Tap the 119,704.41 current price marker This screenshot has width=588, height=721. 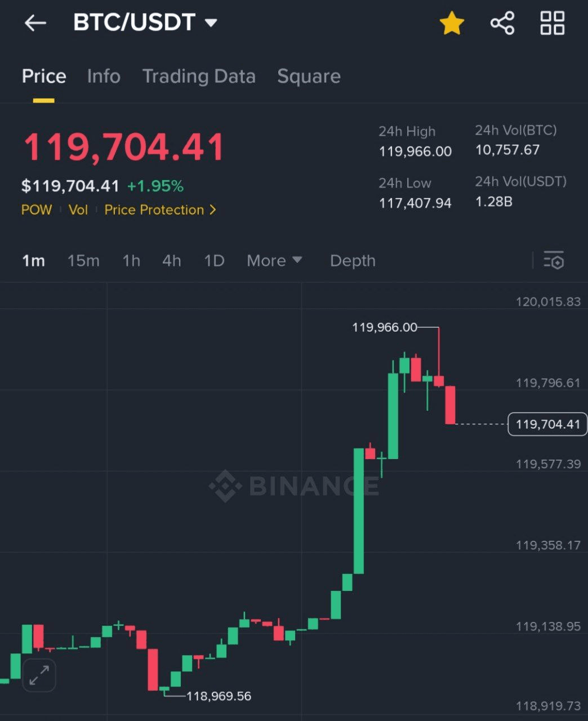pos(547,424)
